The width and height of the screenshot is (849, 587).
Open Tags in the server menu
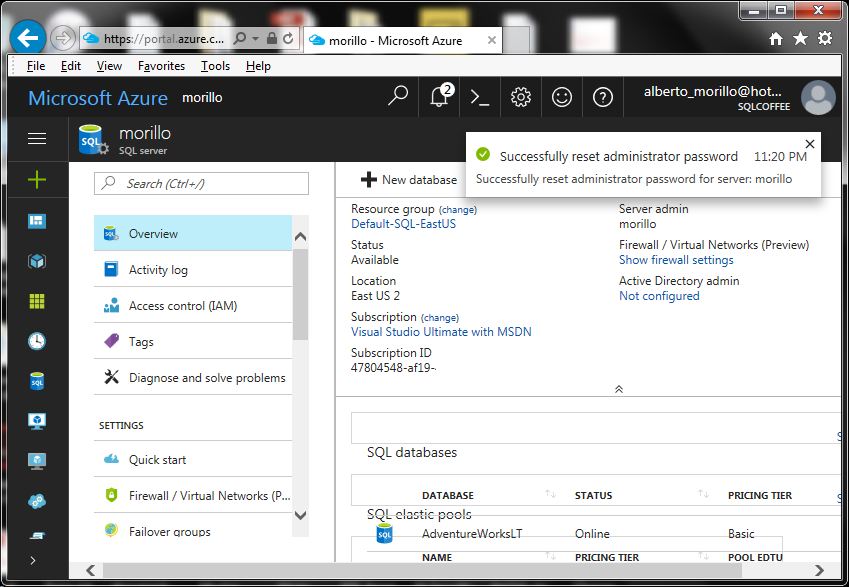193,342
